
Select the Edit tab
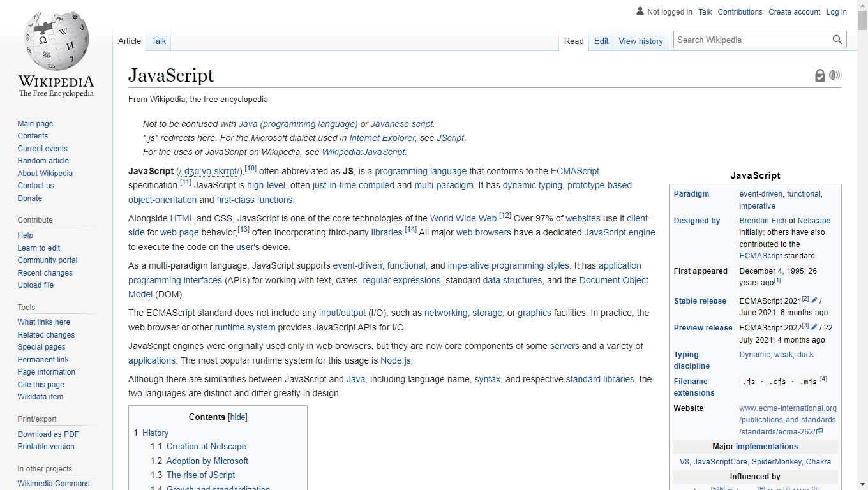601,40
